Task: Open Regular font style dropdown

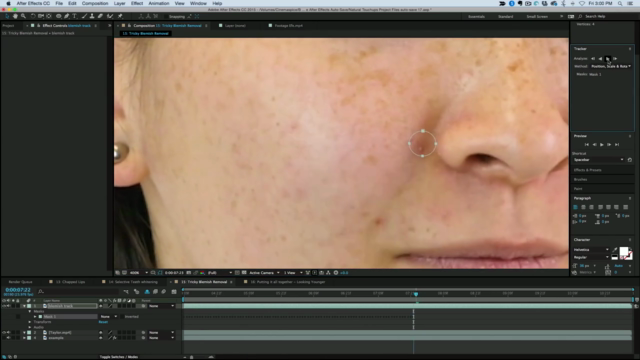Action: pos(591,257)
